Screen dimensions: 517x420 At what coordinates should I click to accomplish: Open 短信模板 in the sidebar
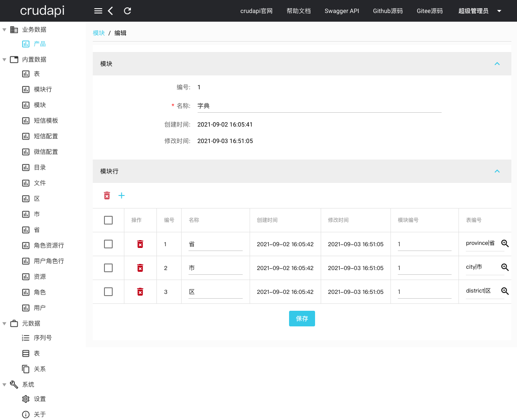(x=46, y=120)
